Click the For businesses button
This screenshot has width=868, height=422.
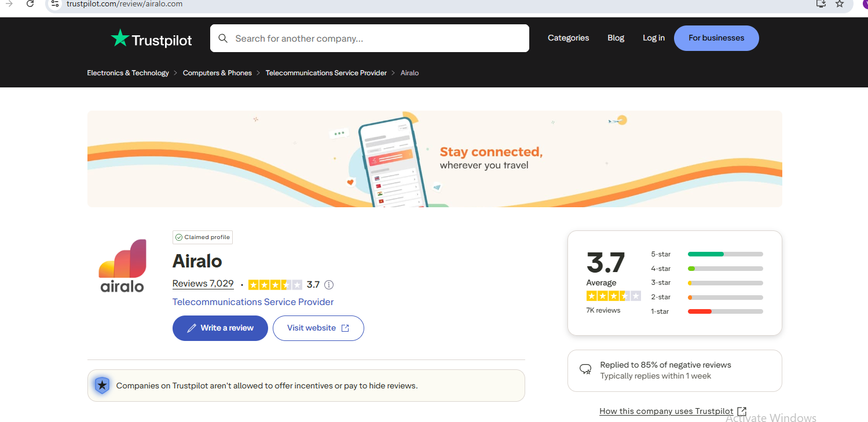[x=716, y=38]
